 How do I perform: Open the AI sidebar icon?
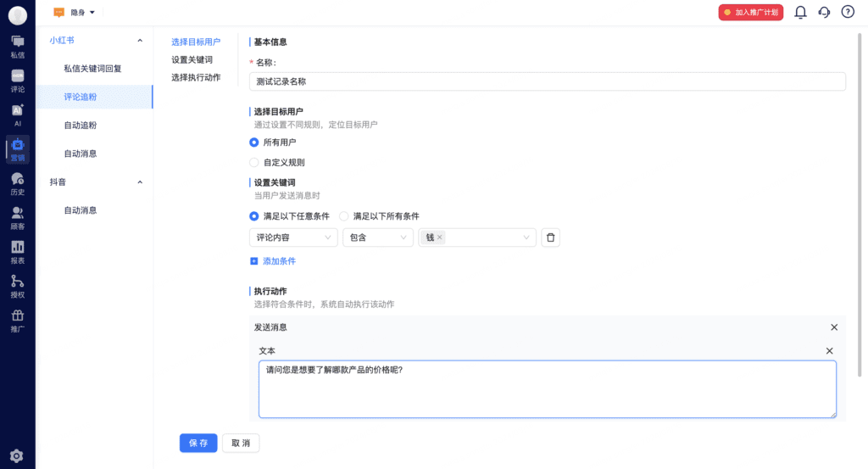(x=18, y=115)
